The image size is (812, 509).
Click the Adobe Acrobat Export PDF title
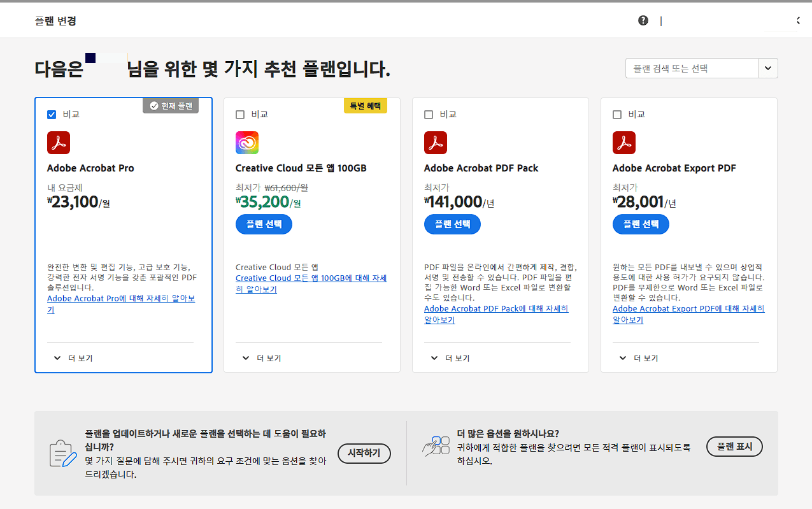(x=674, y=168)
